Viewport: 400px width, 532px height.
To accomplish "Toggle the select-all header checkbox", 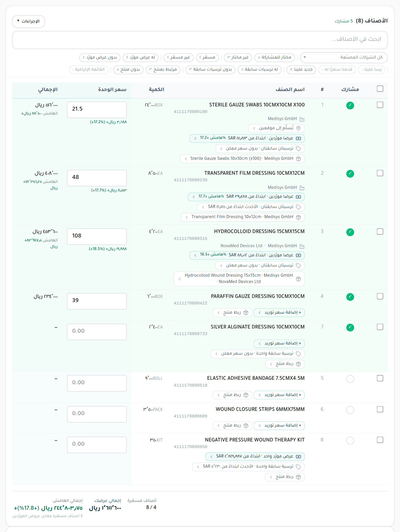I will tap(380, 89).
